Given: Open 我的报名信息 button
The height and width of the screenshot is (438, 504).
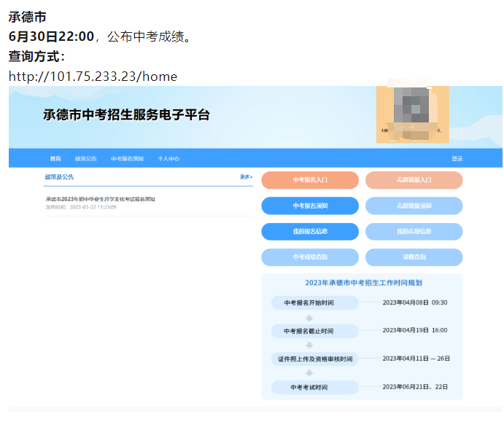Looking at the screenshot, I should (310, 231).
